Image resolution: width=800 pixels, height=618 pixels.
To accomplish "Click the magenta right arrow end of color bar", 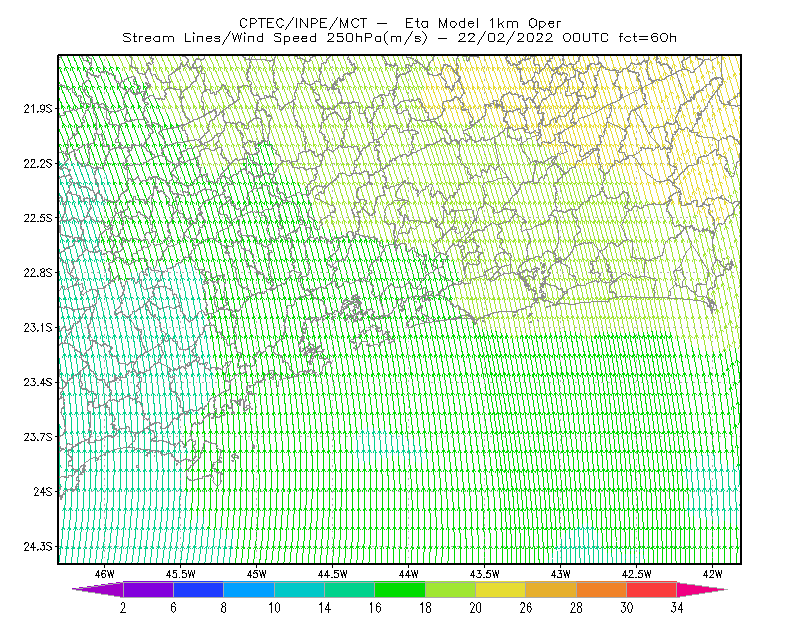I will point(702,589).
